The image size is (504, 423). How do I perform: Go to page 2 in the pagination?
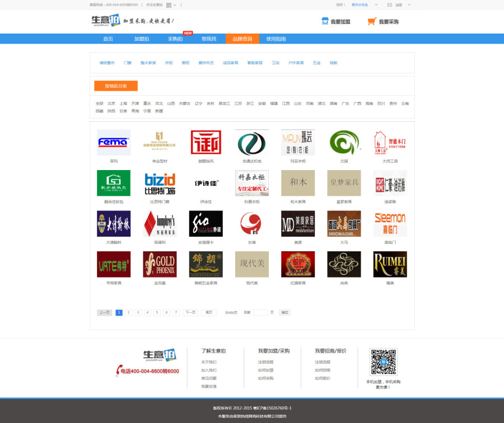point(129,313)
